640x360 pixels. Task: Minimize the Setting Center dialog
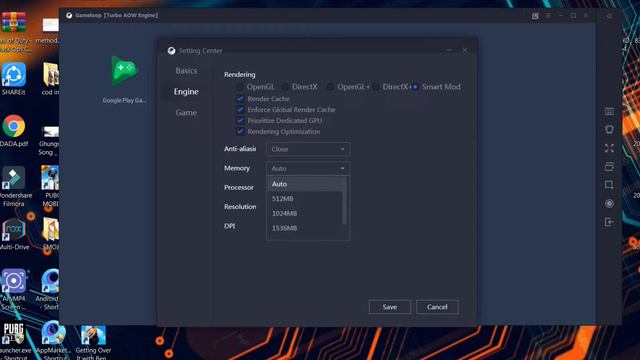tap(449, 50)
